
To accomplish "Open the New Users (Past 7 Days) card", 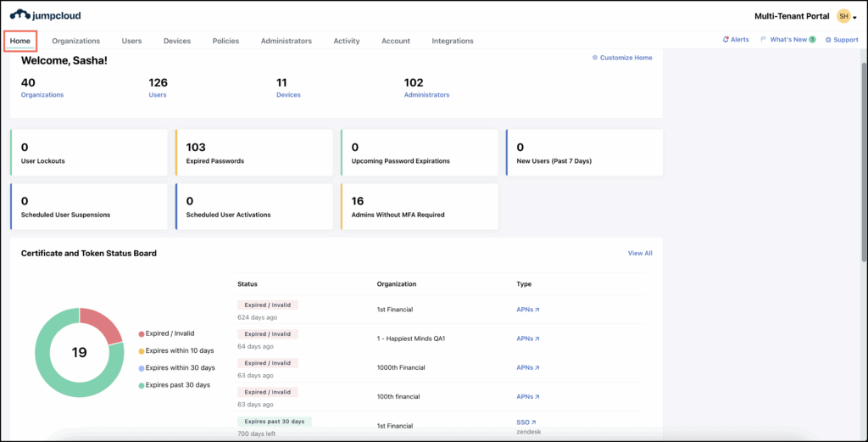I will tap(584, 153).
